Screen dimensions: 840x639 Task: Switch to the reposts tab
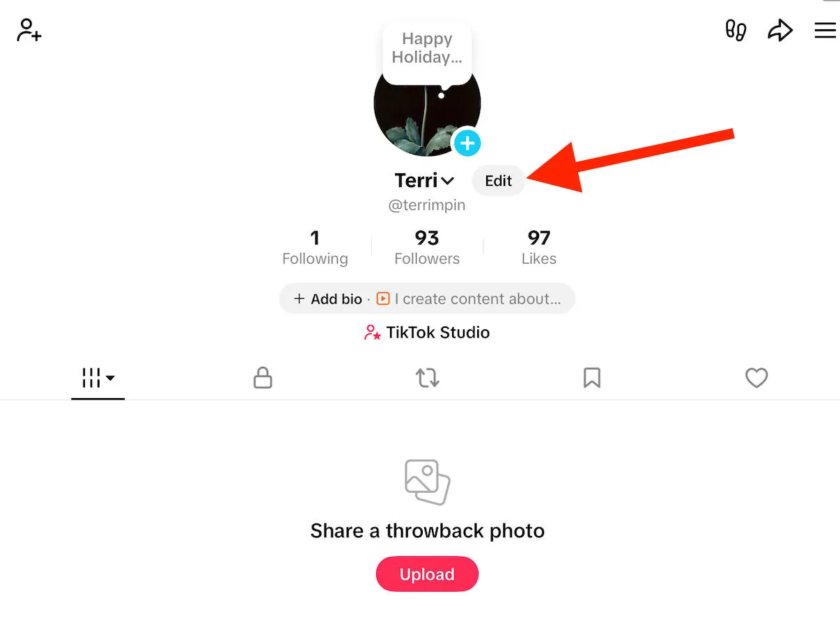click(x=427, y=378)
